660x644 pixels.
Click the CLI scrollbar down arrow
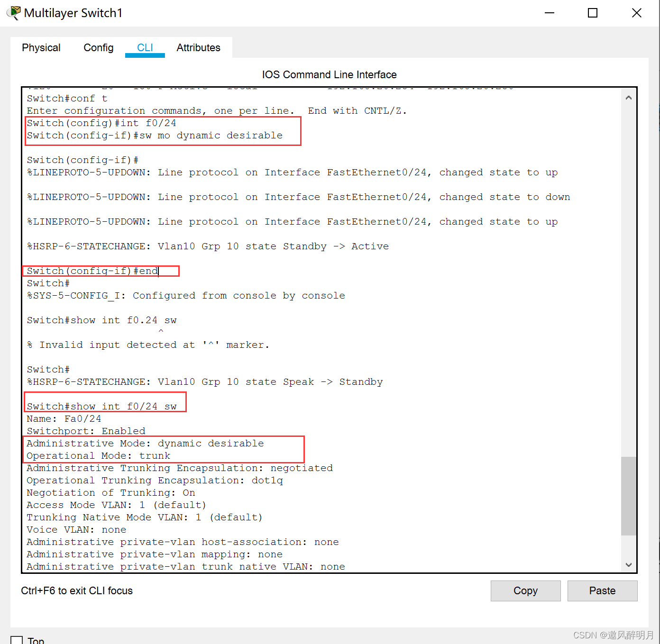click(x=629, y=564)
